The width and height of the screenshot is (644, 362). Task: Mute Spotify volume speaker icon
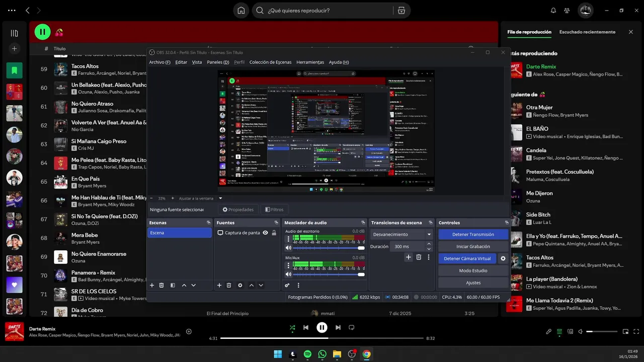580,331
